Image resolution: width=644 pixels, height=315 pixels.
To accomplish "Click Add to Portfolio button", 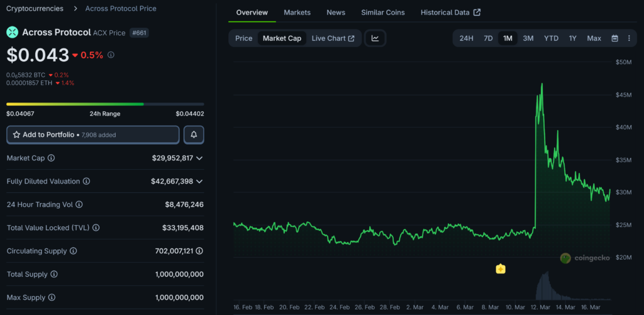I will click(x=93, y=135).
